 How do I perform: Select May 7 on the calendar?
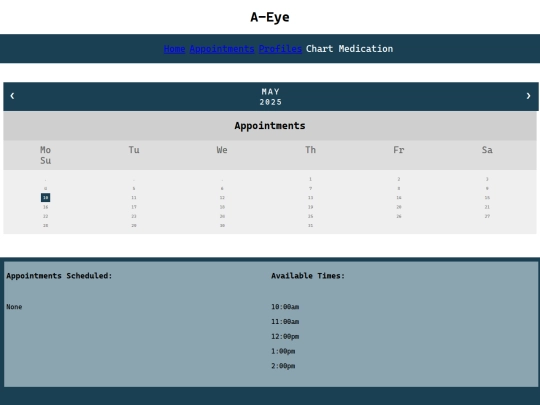tap(310, 188)
